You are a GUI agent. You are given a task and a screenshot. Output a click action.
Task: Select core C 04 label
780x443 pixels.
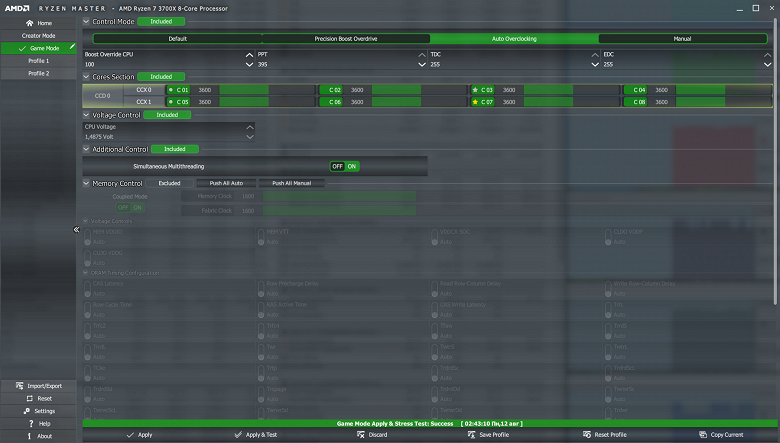pos(636,90)
